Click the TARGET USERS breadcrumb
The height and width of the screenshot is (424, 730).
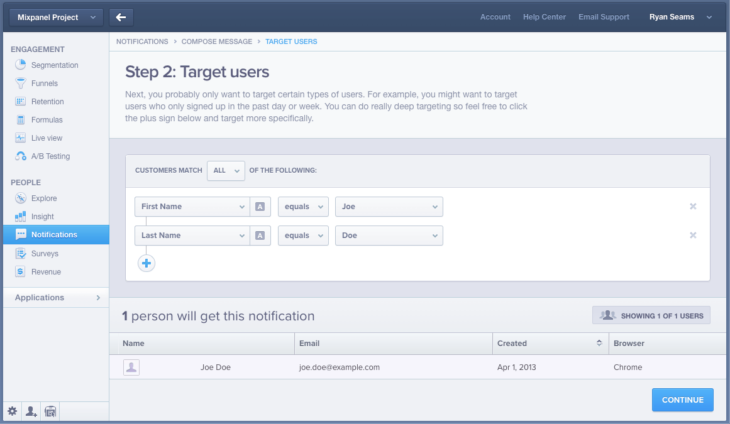click(291, 41)
